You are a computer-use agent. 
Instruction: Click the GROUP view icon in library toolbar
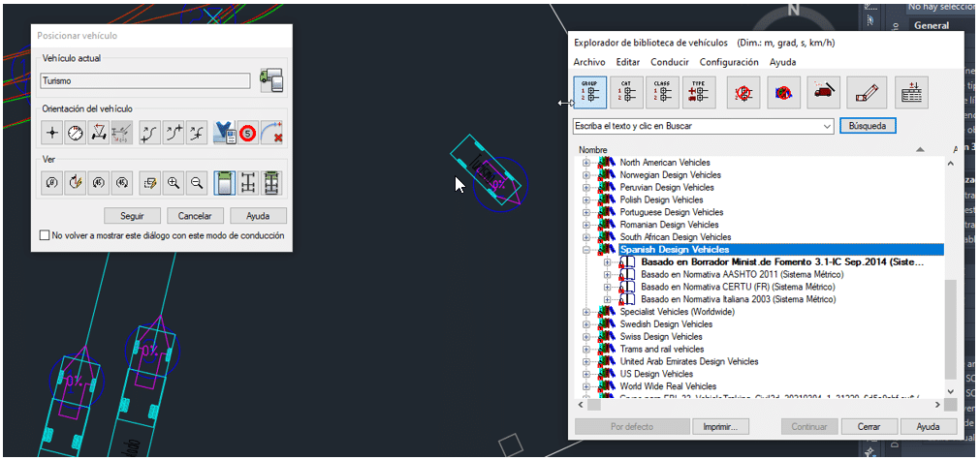589,93
